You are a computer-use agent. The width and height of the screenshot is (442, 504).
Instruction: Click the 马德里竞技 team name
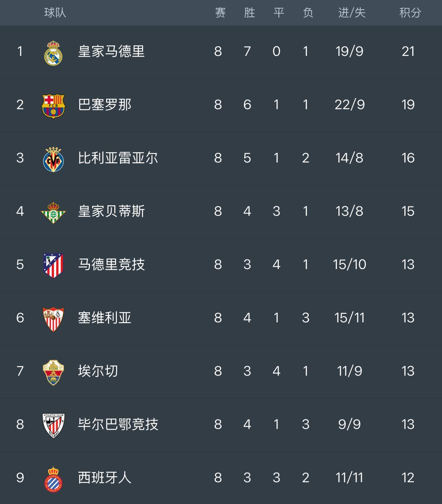point(111,265)
